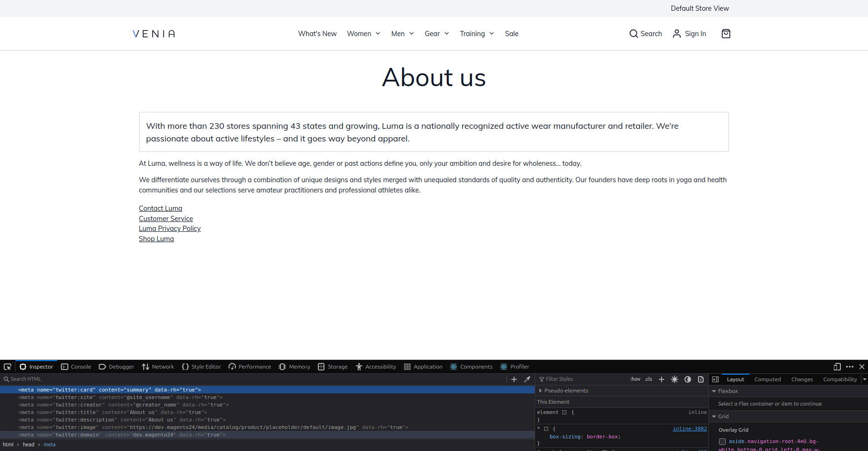Click the Sign In user icon
This screenshot has width=868, height=451.
(x=677, y=34)
